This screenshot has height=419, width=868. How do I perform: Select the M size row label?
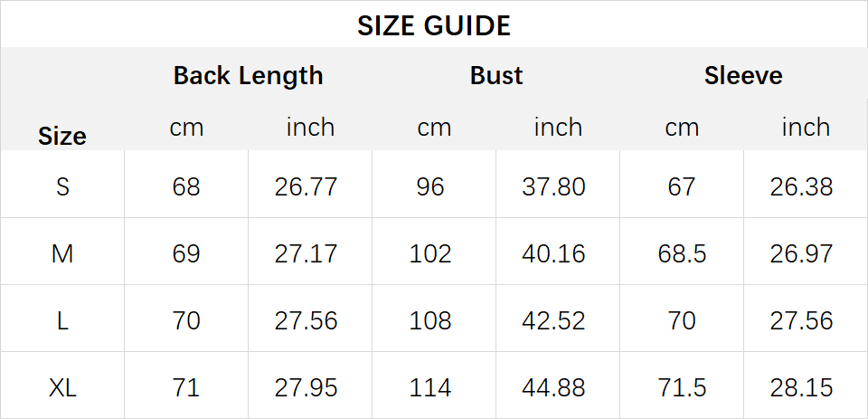[62, 254]
